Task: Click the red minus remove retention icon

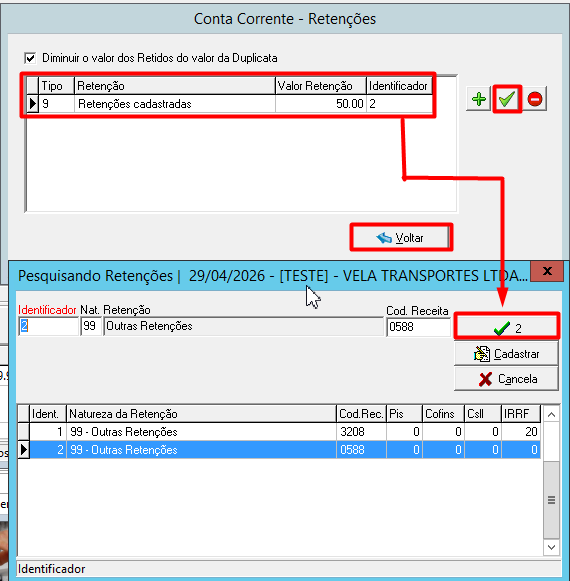Action: click(535, 99)
